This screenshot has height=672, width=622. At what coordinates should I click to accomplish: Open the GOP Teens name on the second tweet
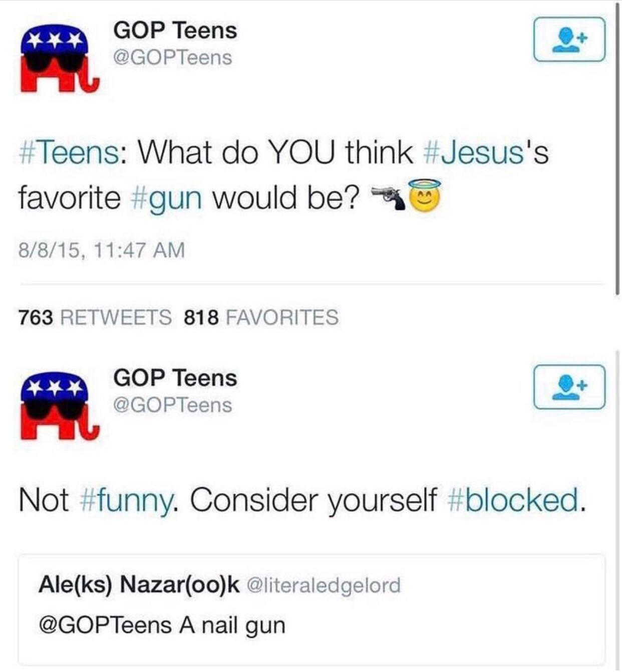coord(175,378)
